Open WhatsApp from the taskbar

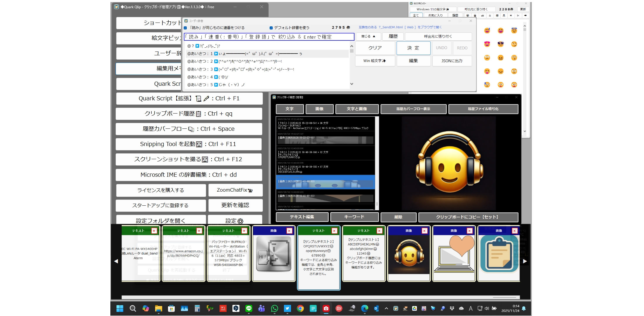tap(274, 308)
